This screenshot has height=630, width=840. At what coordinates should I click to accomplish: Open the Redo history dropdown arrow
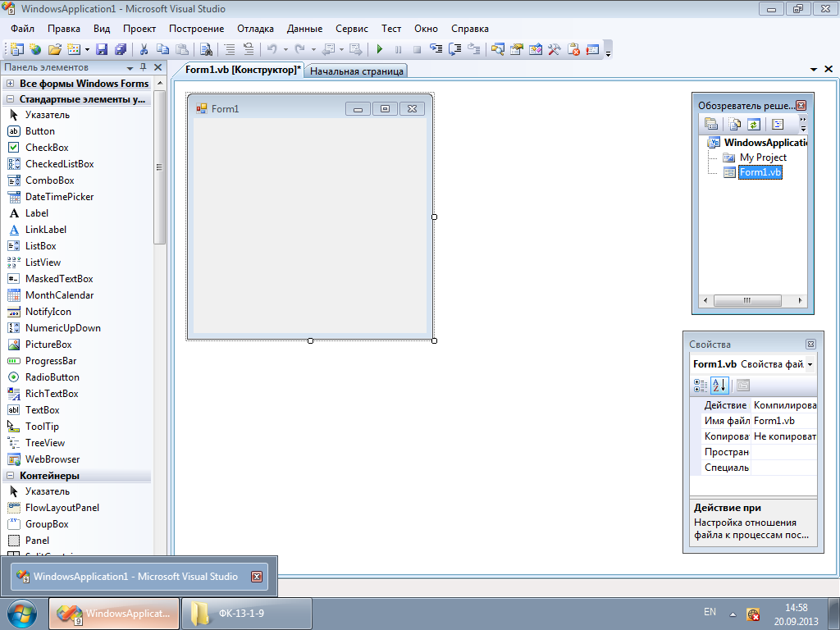pos(313,50)
